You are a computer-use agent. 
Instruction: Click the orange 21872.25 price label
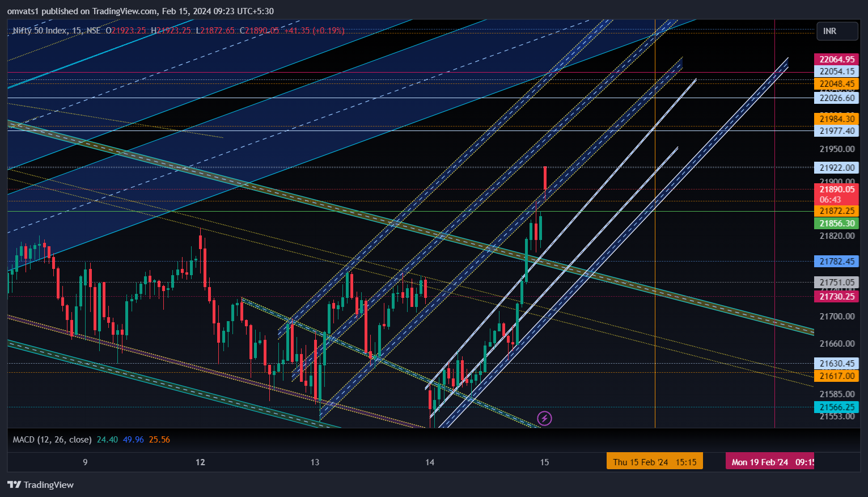[836, 211]
